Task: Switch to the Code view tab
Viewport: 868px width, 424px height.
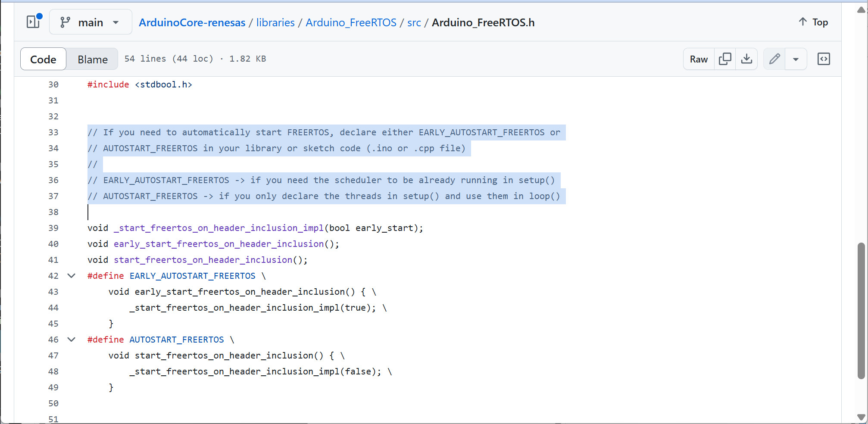Action: coord(43,59)
